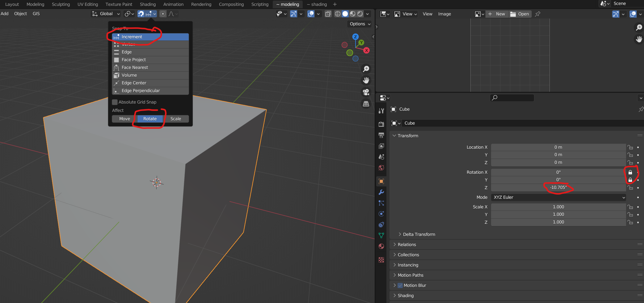Enable Absolute Grid Snap checkbox
The width and height of the screenshot is (644, 303).
115,102
